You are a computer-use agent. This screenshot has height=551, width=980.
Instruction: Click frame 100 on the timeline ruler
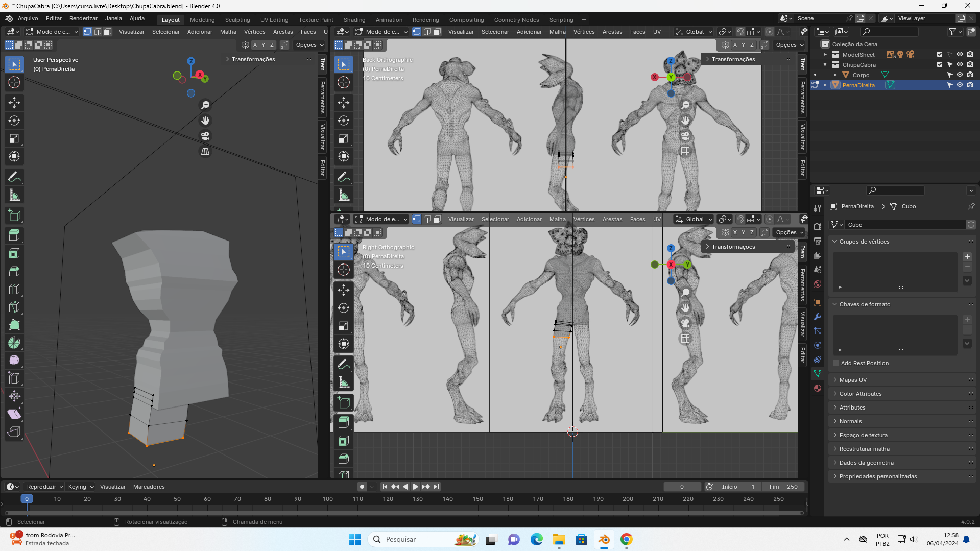327,499
